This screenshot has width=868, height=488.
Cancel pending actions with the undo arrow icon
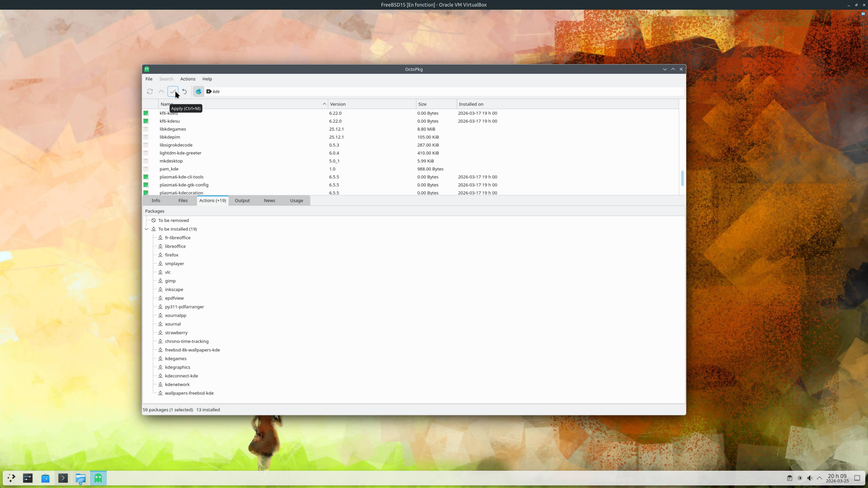pyautogui.click(x=184, y=91)
